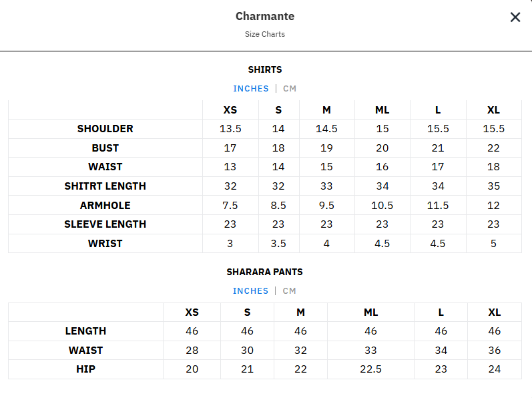This screenshot has height=398, width=532.
Task: Click the SHITRT LENGTH row label
Action: (105, 186)
